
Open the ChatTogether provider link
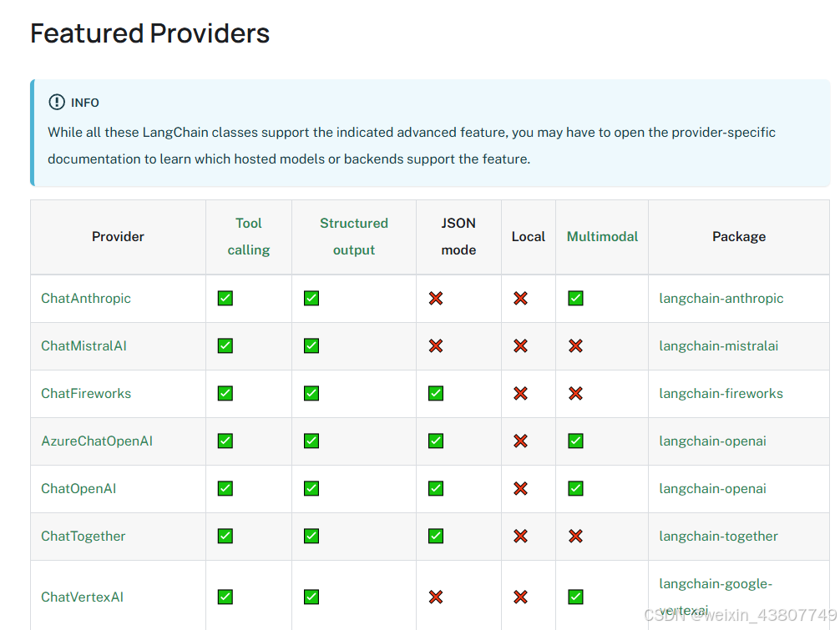[83, 537]
